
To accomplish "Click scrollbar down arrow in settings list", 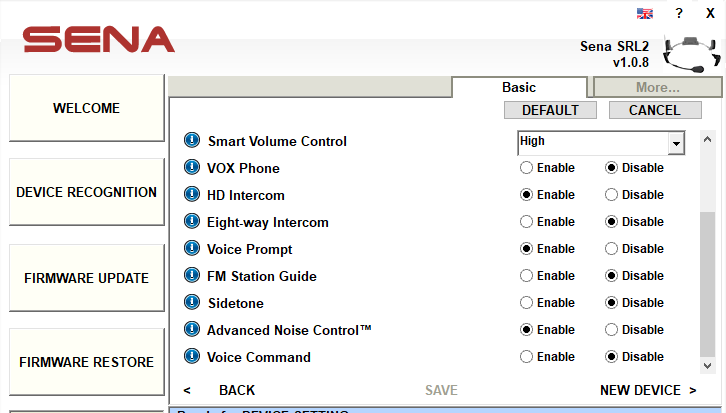I will 707,366.
